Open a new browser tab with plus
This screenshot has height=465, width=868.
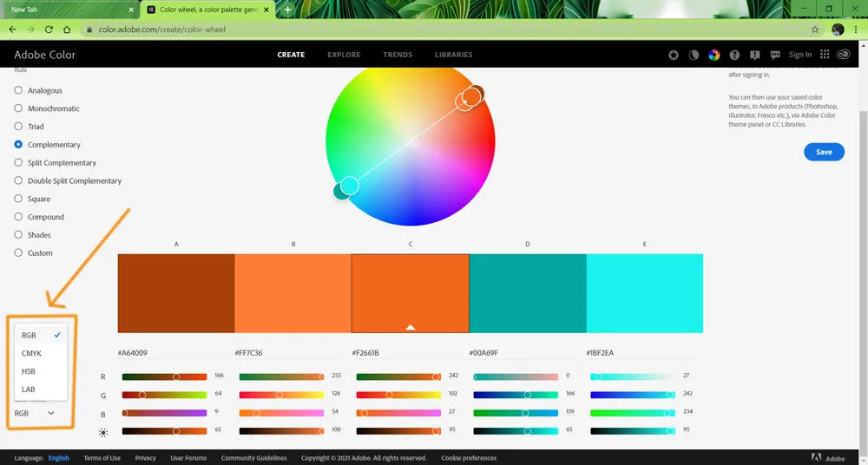coord(288,10)
